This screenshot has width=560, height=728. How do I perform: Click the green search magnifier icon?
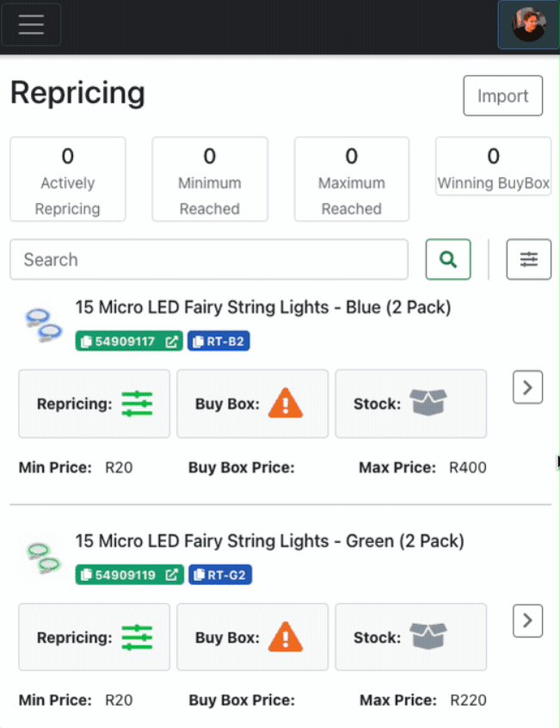(x=448, y=259)
